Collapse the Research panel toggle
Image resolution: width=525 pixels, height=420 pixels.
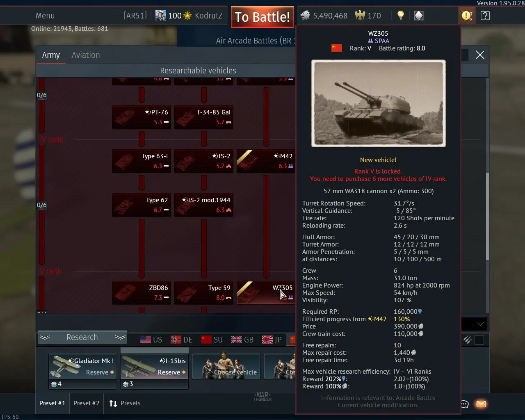point(82,337)
